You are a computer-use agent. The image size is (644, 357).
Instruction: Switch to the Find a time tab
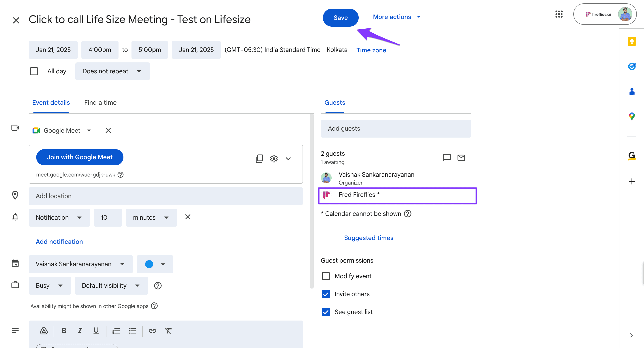click(100, 103)
